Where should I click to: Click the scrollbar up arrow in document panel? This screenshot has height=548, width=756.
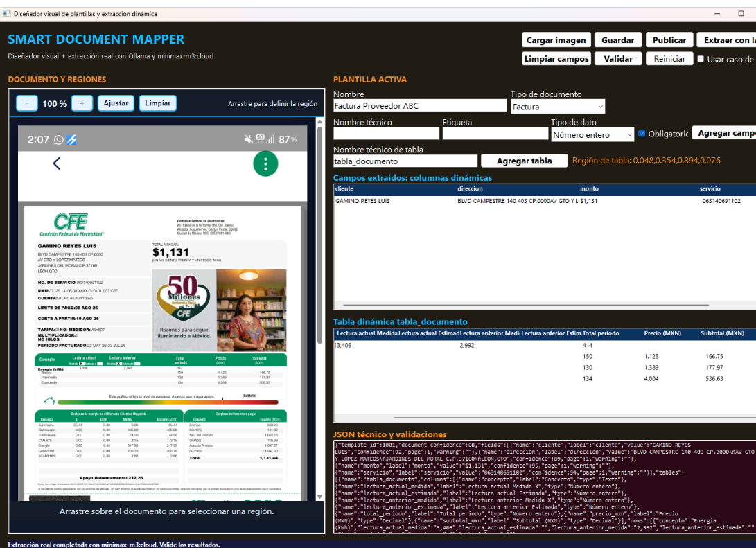point(319,122)
